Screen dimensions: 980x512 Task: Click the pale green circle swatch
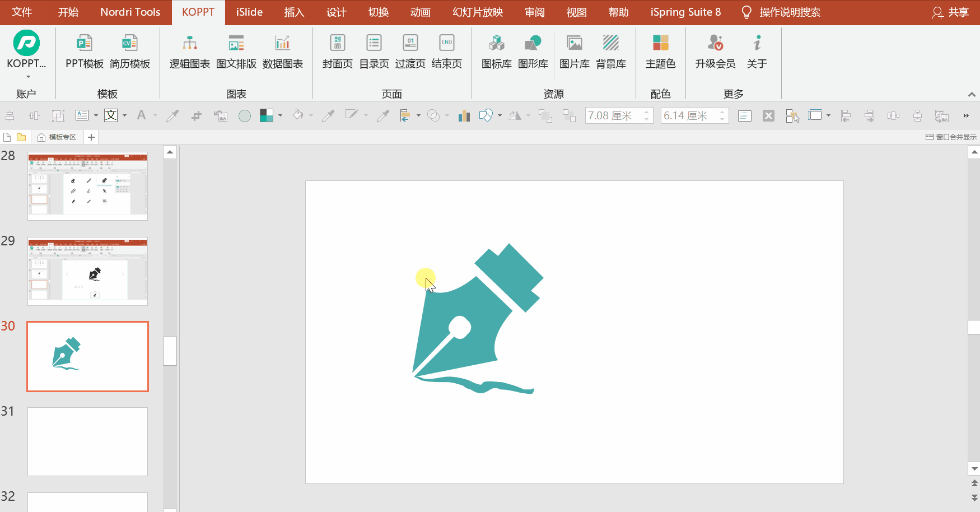(245, 116)
